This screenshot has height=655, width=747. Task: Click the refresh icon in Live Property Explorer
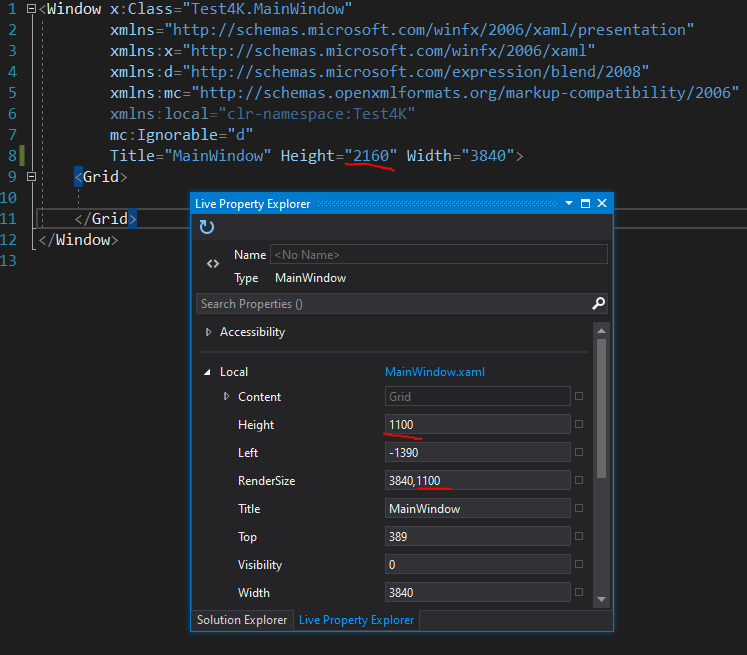207,227
